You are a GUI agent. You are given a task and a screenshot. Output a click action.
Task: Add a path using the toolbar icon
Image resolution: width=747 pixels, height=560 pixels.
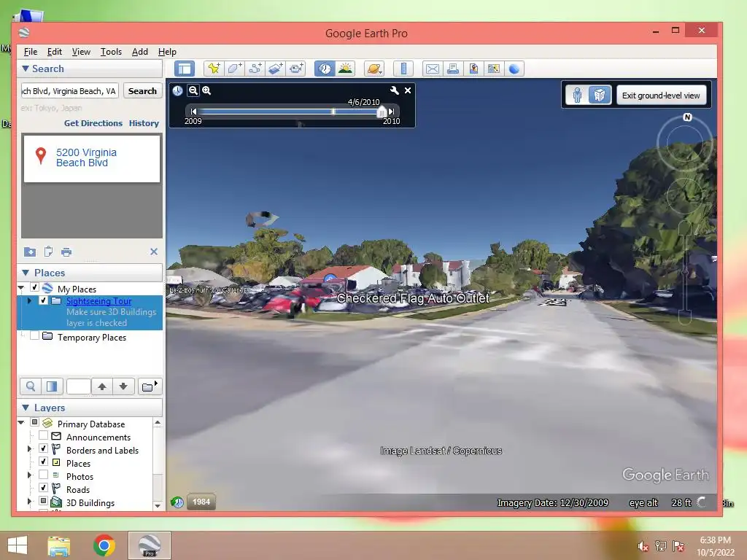(255, 69)
